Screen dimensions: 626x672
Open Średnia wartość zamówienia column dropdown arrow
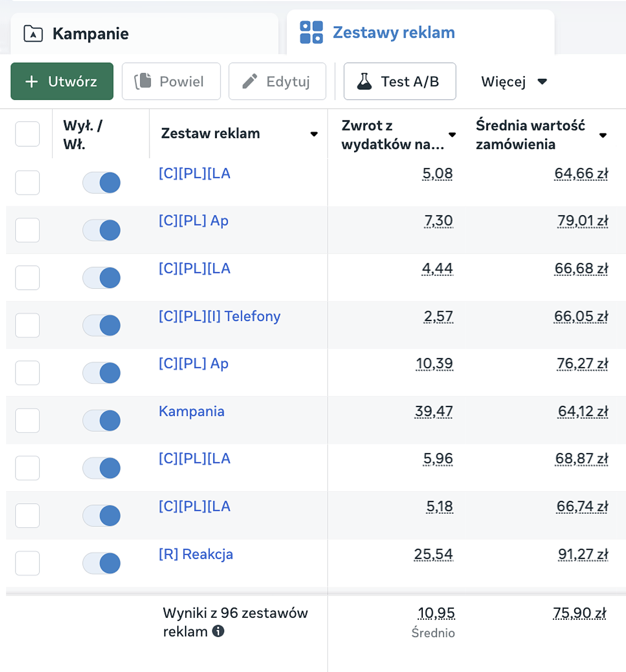pyautogui.click(x=603, y=135)
